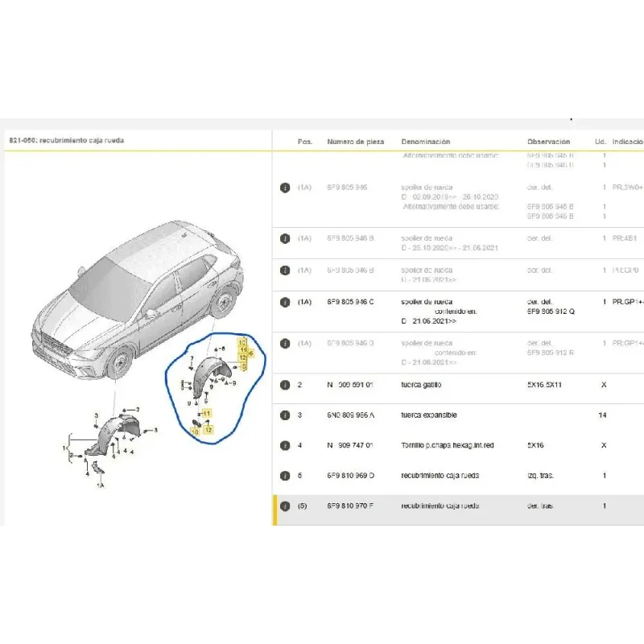This screenshot has width=644, height=644.
Task: Select callout 1A in the front liner diagram
Action: (100, 486)
